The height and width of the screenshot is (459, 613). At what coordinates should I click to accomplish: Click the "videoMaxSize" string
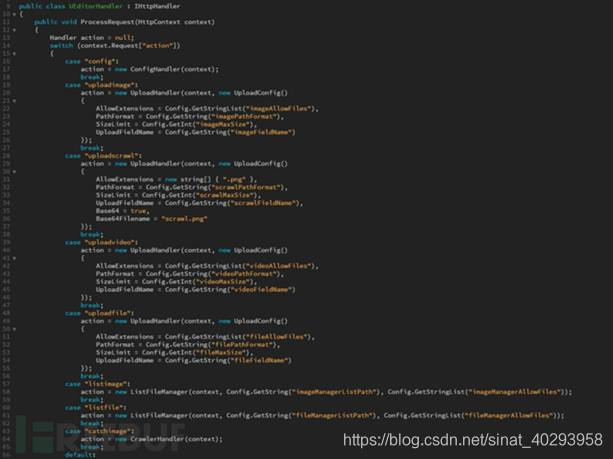coord(225,281)
